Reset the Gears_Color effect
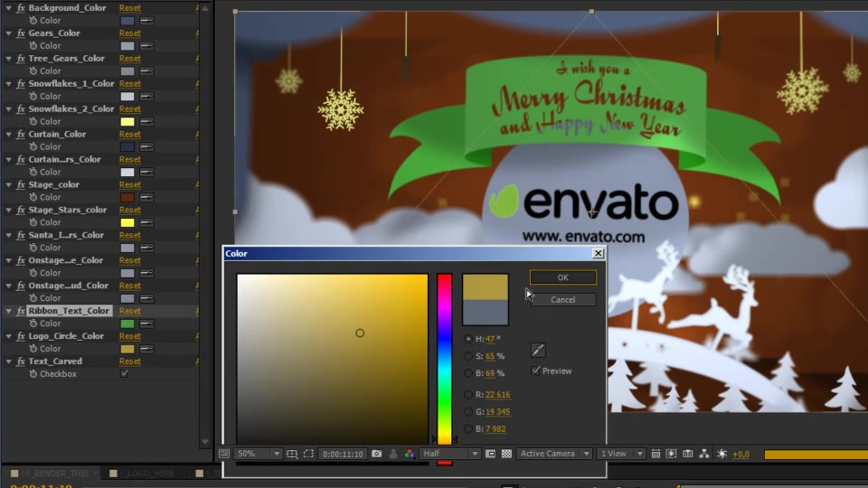The width and height of the screenshot is (868, 488). [130, 33]
